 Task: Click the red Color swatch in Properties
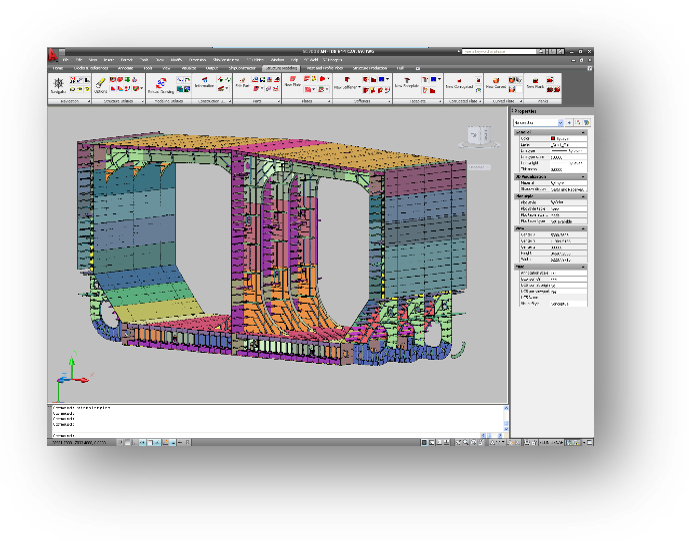coord(553,138)
